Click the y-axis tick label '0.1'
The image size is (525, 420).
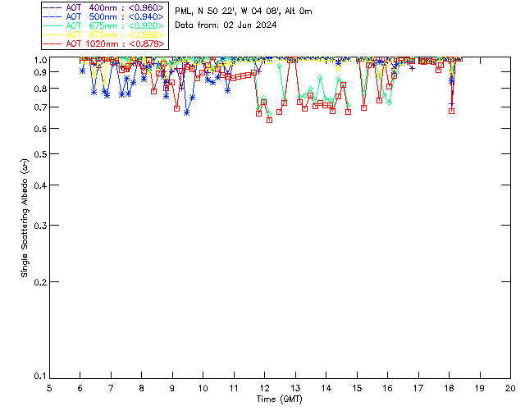[40, 377]
